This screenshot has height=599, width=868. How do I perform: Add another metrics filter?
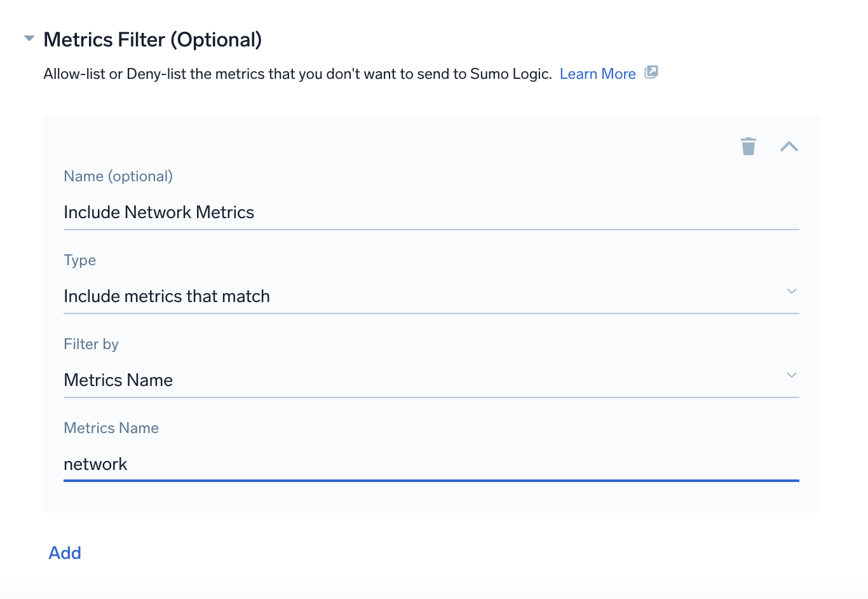pyautogui.click(x=65, y=553)
